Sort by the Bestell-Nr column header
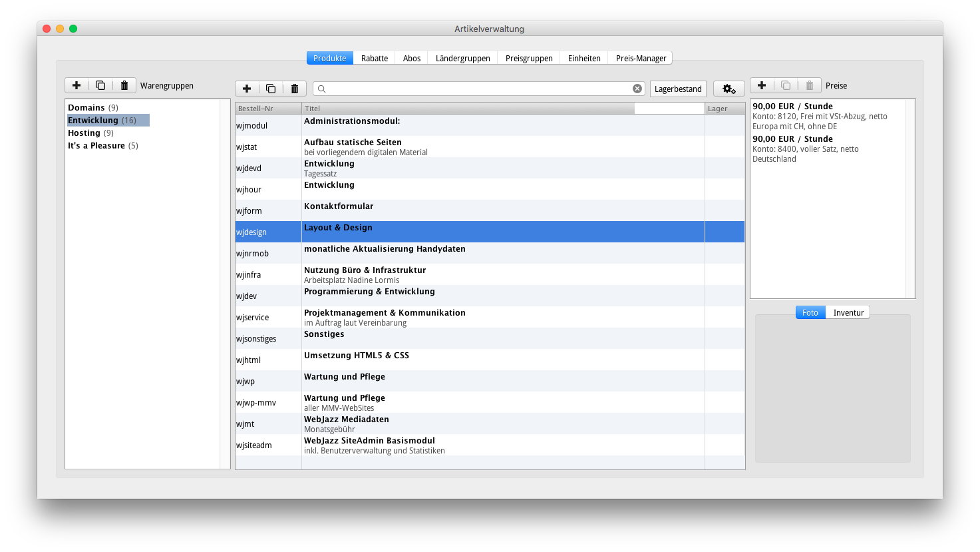Viewport: 980px width, 552px height. (x=268, y=108)
